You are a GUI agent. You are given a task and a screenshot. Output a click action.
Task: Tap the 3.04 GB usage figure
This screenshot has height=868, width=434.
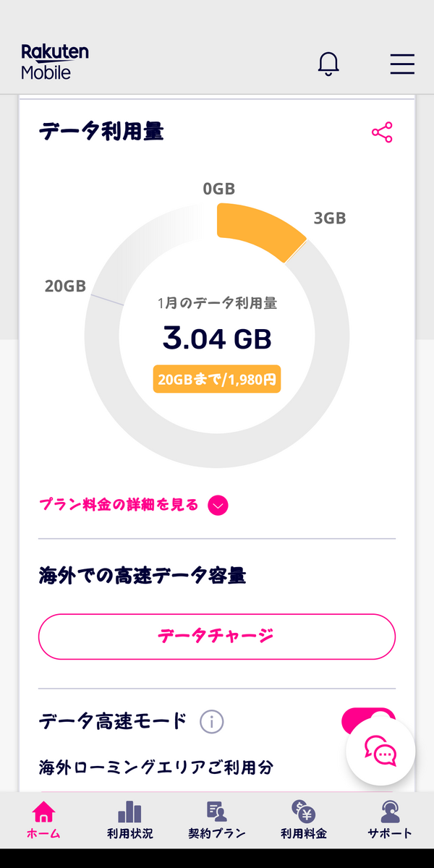(x=217, y=339)
